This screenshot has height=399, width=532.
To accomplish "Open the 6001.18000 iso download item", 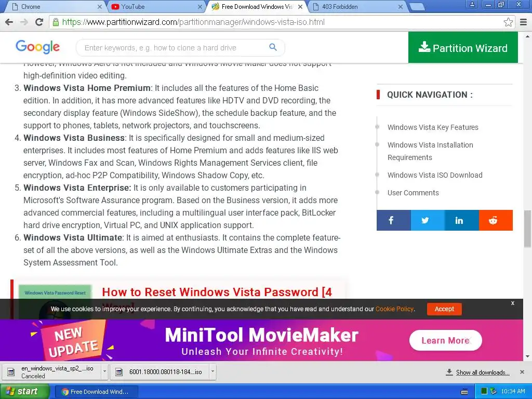I will coord(160,372).
